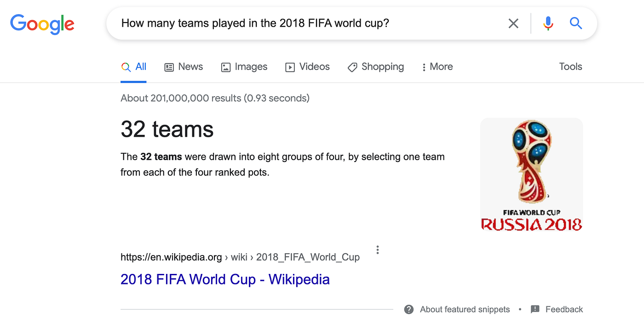Switch to the News tab
644x325 pixels.
point(184,67)
